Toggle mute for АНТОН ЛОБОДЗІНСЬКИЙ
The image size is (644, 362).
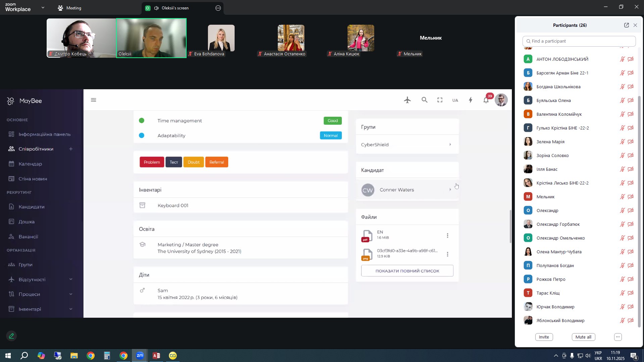(x=622, y=59)
